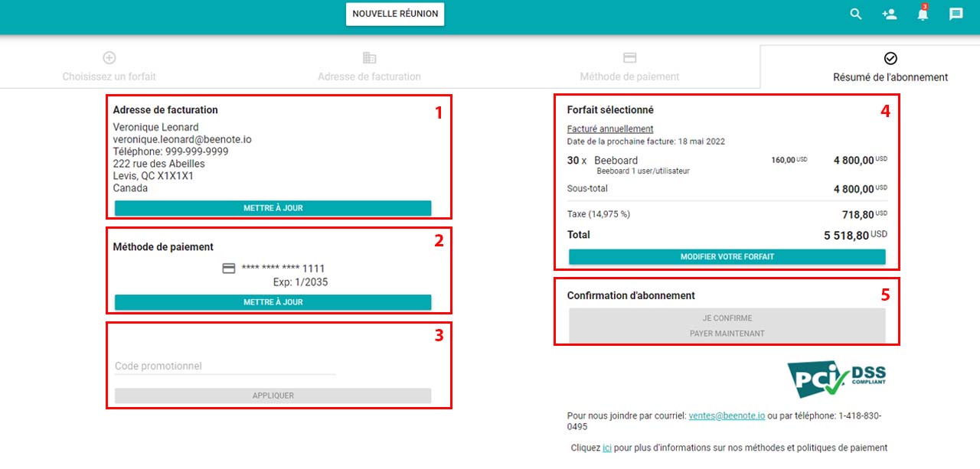Click the Forfait sélectionné heading

click(x=610, y=110)
